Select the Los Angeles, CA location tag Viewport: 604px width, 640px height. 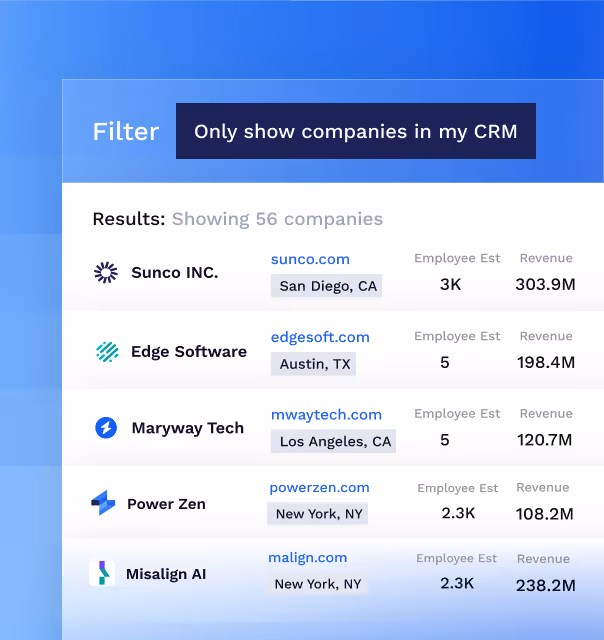333,441
